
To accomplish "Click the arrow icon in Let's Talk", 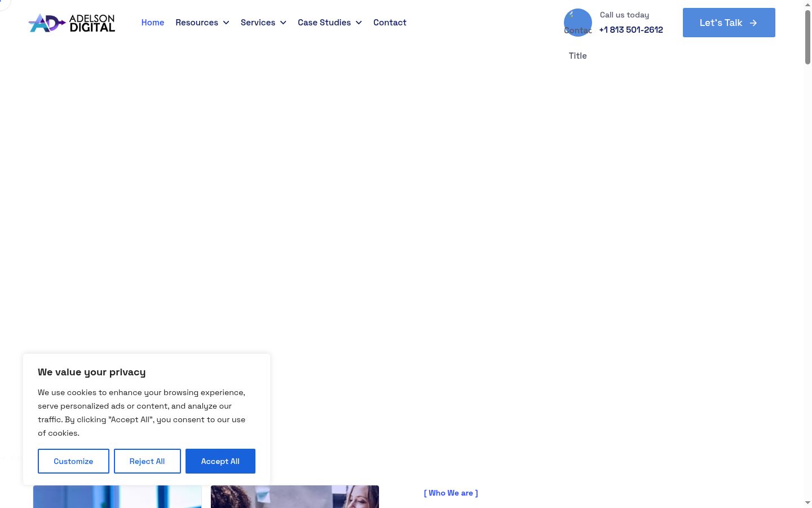I will coord(753,23).
